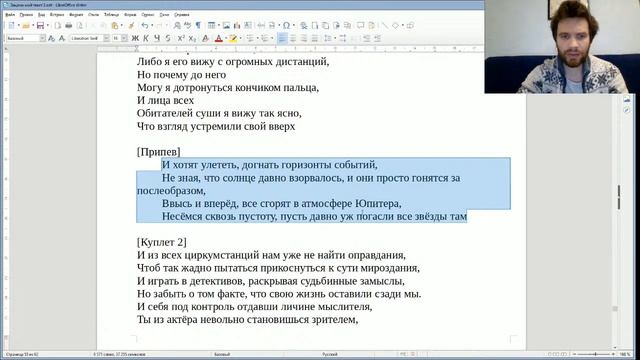
Task: Create a new document with the New icon
Action: pos(11,25)
